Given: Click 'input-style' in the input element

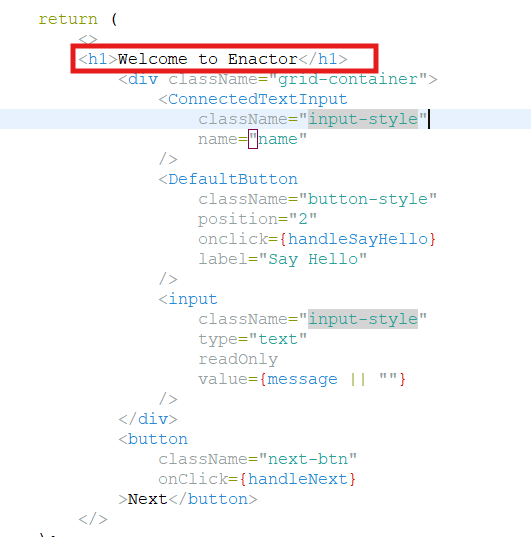Looking at the screenshot, I should point(363,319).
